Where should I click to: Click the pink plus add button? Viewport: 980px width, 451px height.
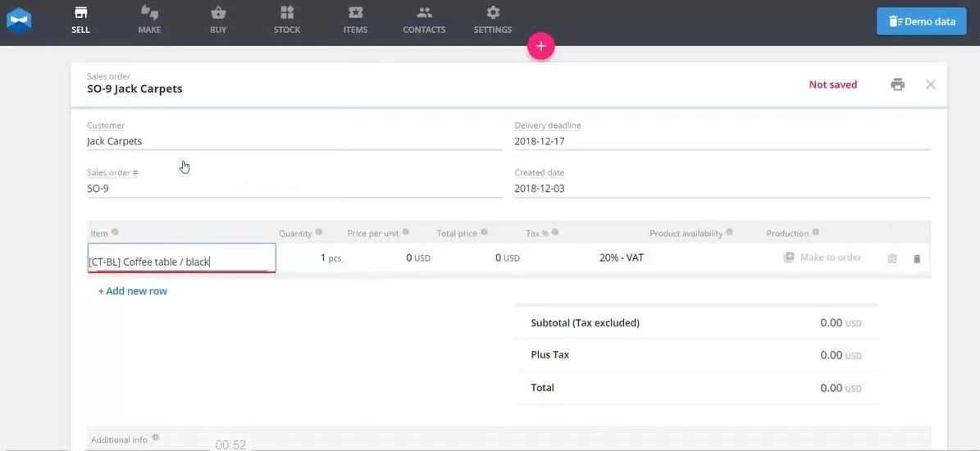point(540,46)
